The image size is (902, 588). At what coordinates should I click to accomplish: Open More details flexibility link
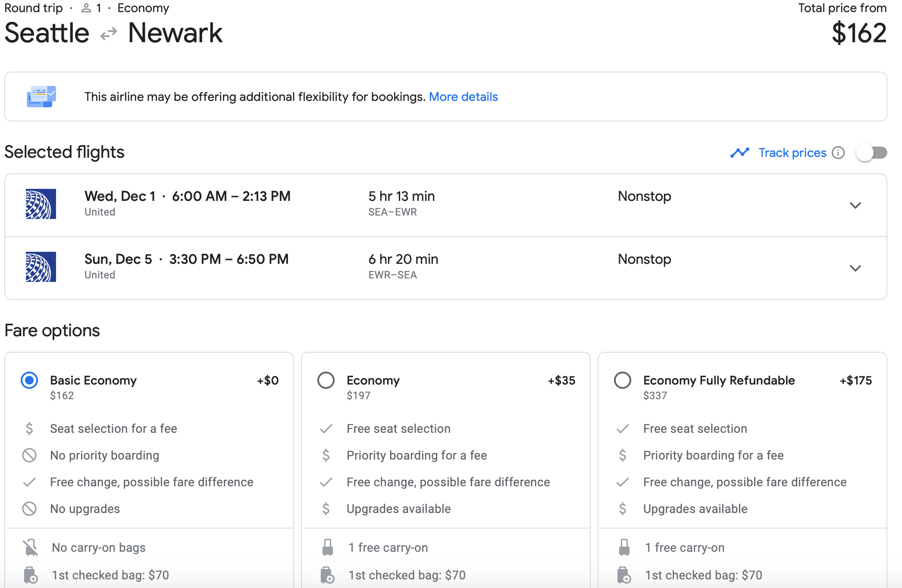pos(464,97)
